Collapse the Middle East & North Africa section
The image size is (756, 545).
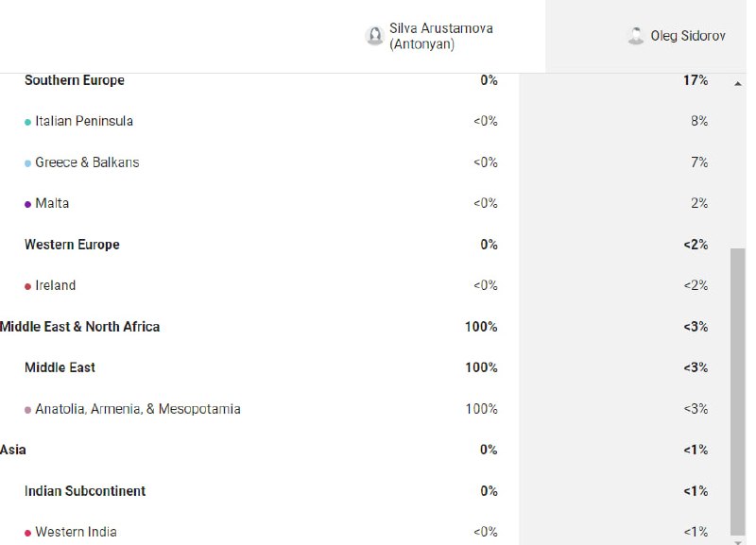[79, 327]
